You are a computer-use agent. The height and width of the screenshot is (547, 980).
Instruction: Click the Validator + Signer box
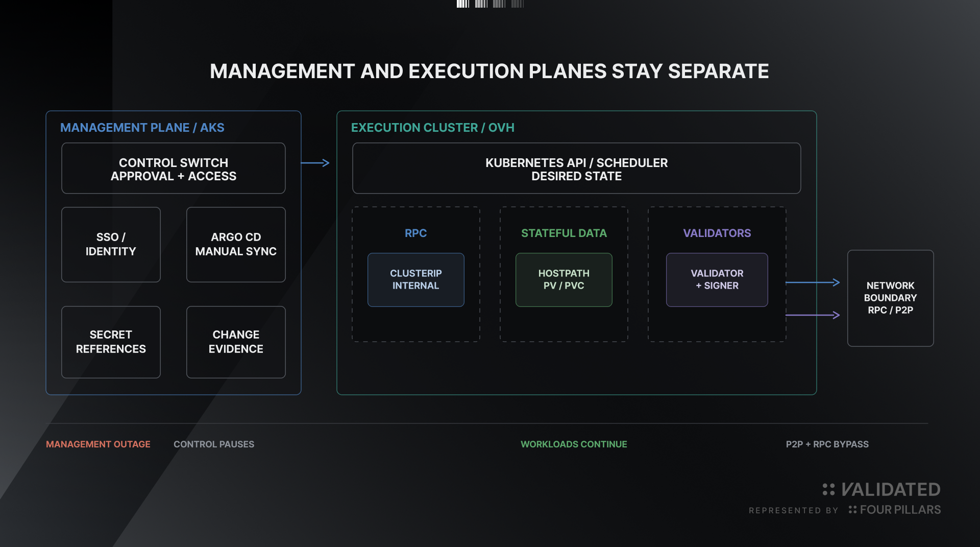[x=717, y=280]
